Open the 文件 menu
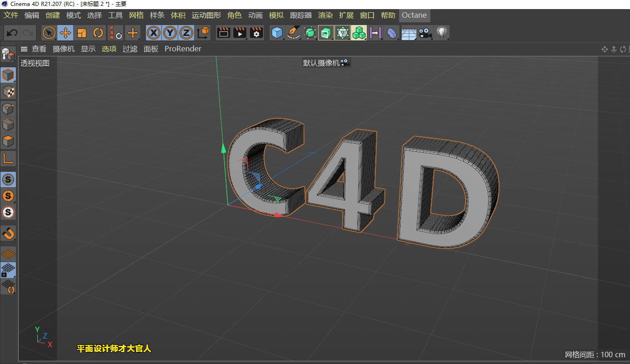 coord(11,15)
